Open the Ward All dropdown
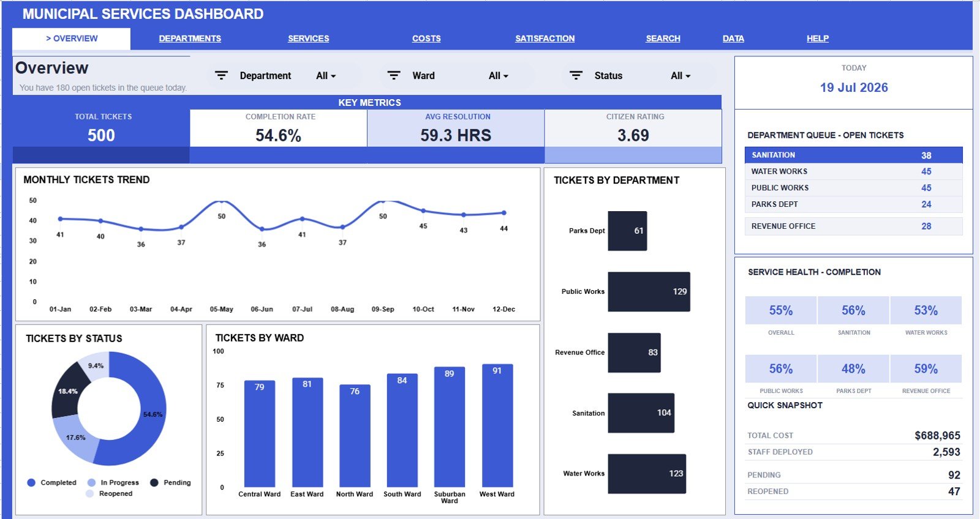Image resolution: width=980 pixels, height=519 pixels. click(x=499, y=76)
